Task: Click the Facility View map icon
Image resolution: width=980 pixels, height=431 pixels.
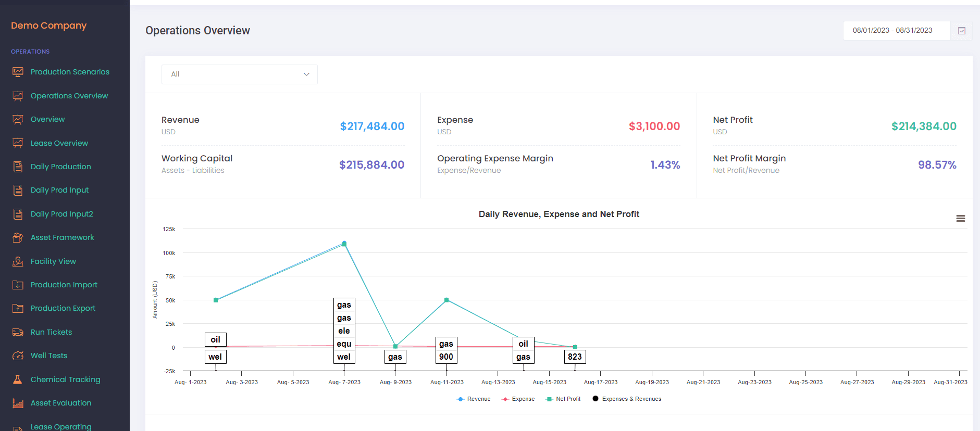Action: 18,261
